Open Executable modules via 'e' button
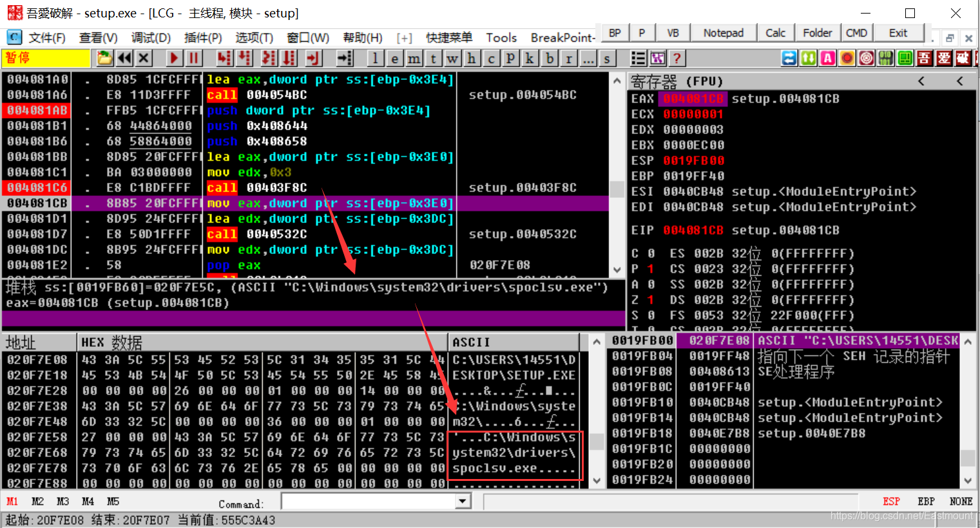Image resolution: width=980 pixels, height=528 pixels. [x=394, y=58]
